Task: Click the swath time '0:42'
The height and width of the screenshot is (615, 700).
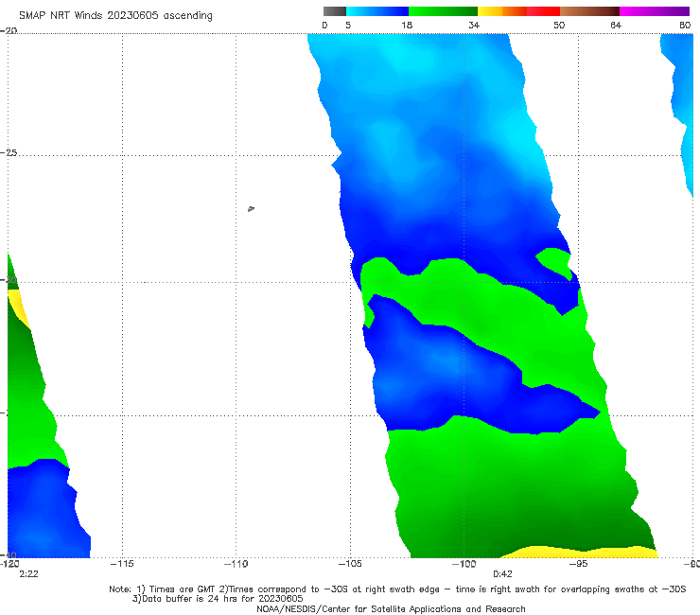Action: [x=502, y=574]
